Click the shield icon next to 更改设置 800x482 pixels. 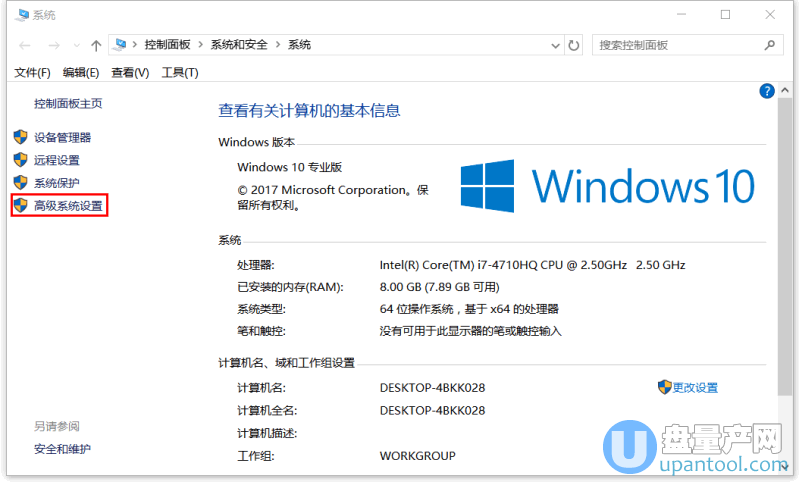(x=664, y=387)
